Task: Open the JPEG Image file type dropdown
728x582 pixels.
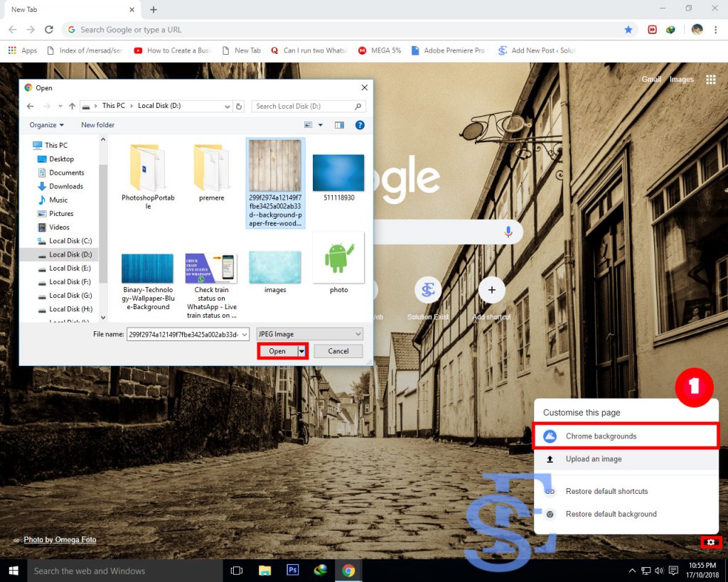Action: point(309,333)
